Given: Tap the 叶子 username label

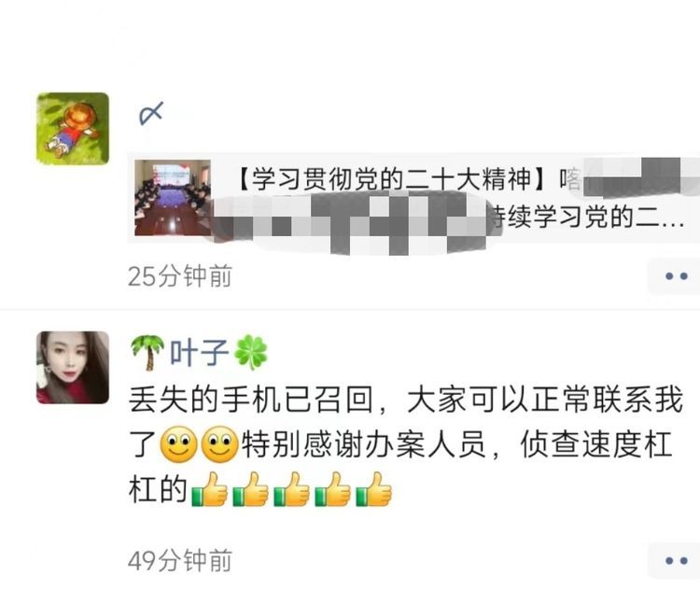Looking at the screenshot, I should 199,353.
